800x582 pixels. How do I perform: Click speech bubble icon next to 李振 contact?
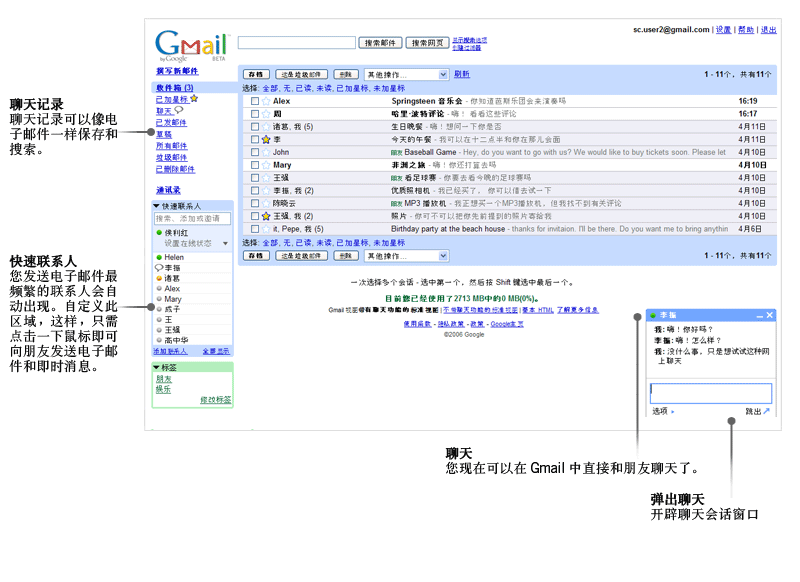[x=159, y=268]
